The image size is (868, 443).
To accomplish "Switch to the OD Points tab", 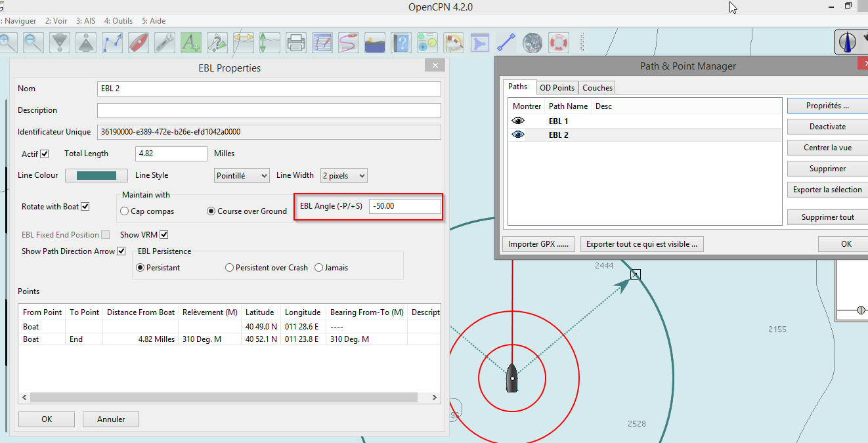I will (x=557, y=87).
